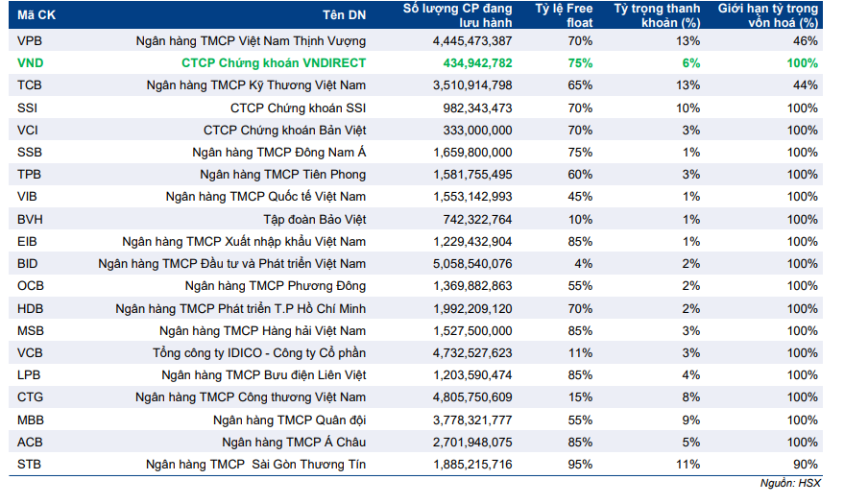Select Tổng công ty IDICO company name
The width and height of the screenshot is (844, 504).
[259, 353]
